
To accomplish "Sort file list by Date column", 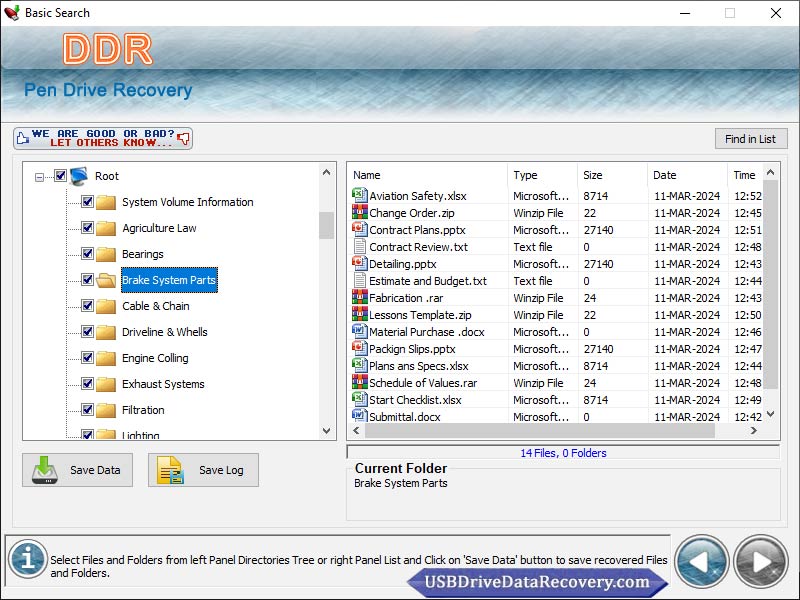I will pos(688,175).
